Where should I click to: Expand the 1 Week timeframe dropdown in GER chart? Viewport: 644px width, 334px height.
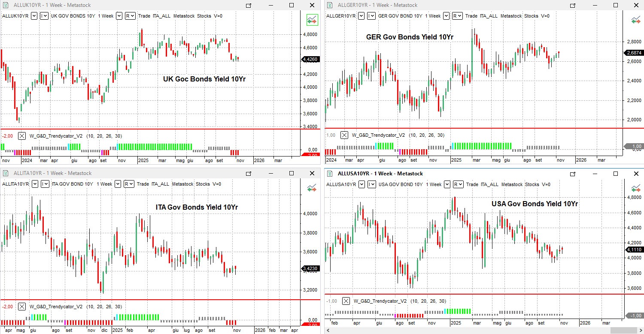click(x=446, y=16)
